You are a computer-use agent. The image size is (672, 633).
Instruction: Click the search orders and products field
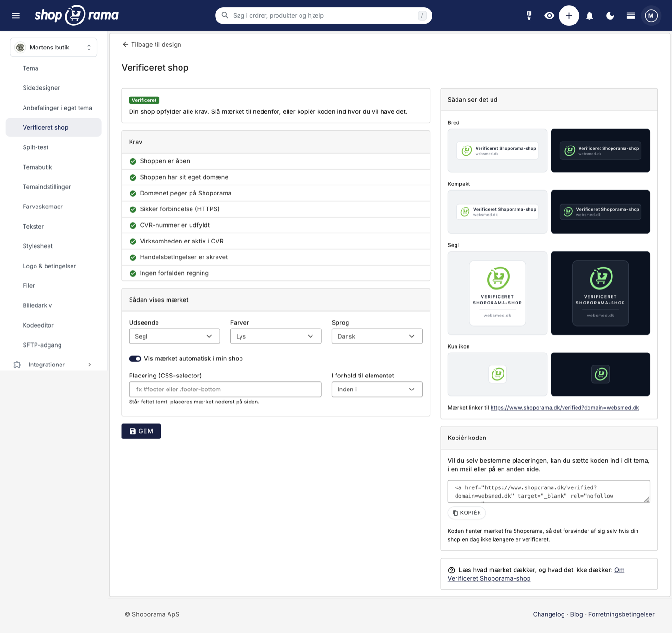coord(324,15)
